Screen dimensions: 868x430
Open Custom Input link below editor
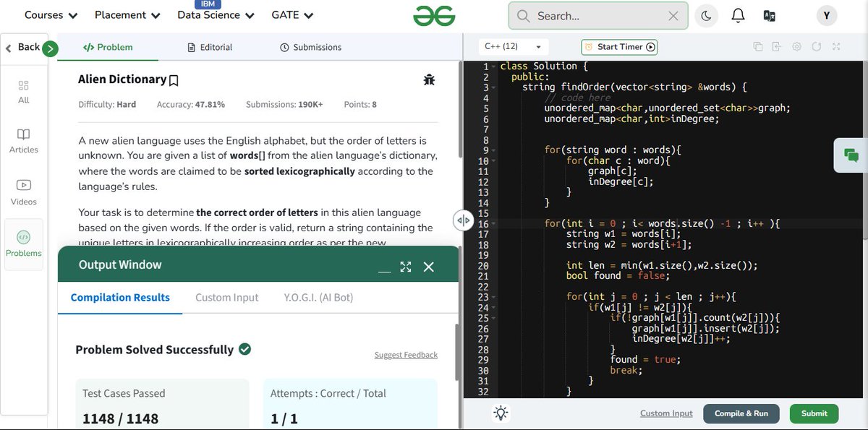[666, 413]
